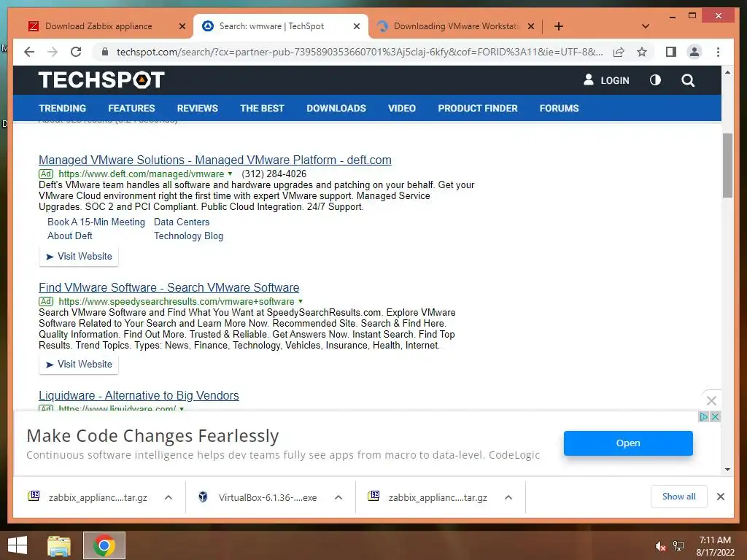Open the Windows Start menu
Screen dimensions: 747x560
(x=18, y=545)
